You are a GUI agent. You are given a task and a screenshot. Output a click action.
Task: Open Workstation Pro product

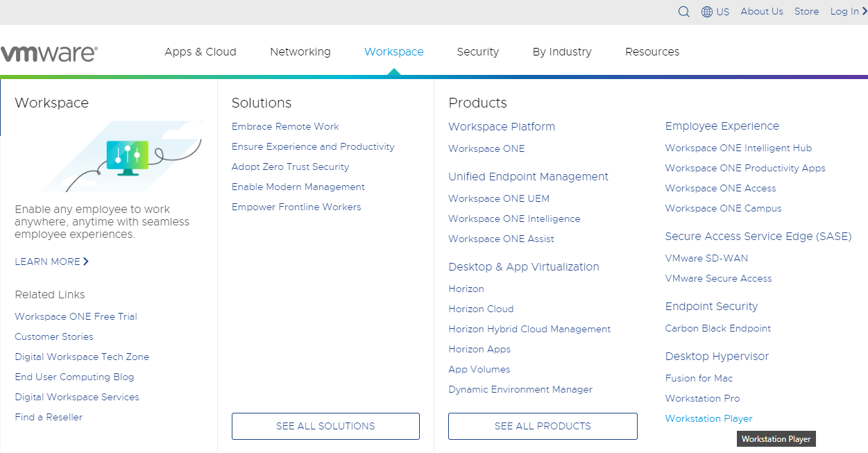coord(702,398)
